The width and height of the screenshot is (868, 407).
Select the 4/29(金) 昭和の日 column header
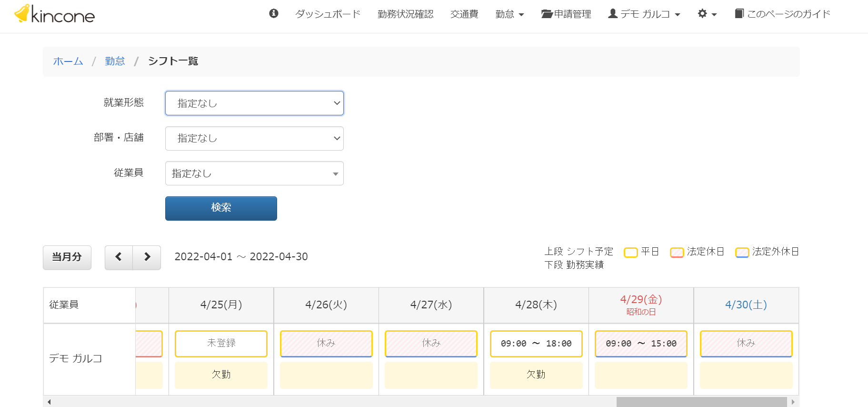(641, 305)
